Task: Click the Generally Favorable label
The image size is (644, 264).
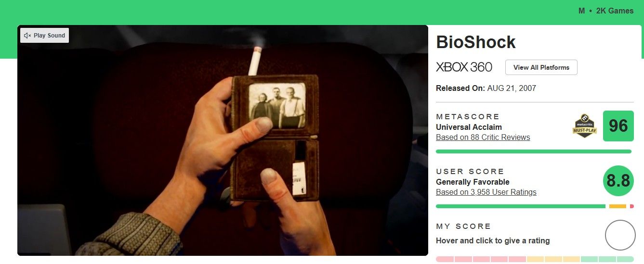Action: [x=473, y=182]
